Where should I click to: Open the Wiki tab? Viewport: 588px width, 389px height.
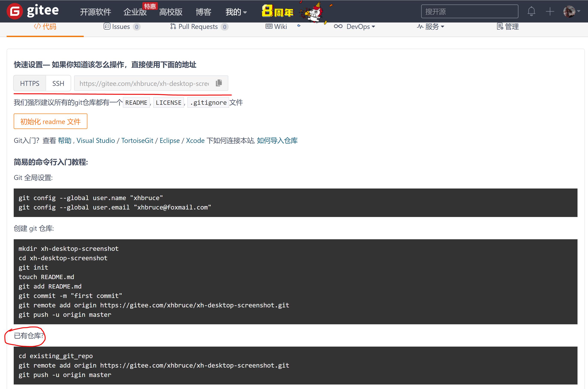coord(276,27)
